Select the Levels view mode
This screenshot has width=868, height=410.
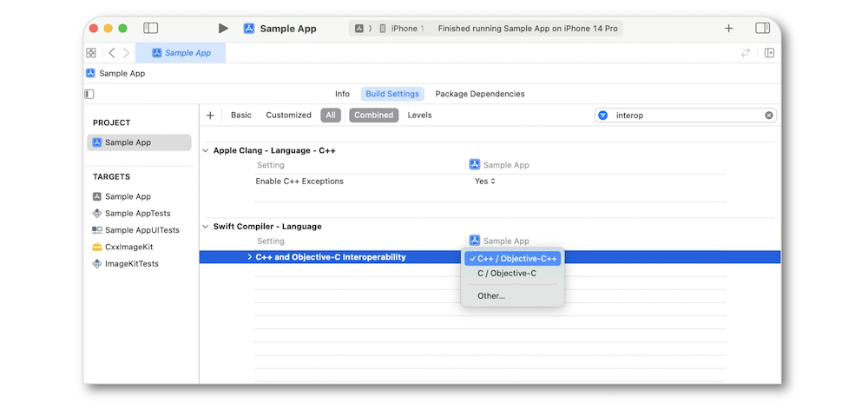tap(419, 116)
